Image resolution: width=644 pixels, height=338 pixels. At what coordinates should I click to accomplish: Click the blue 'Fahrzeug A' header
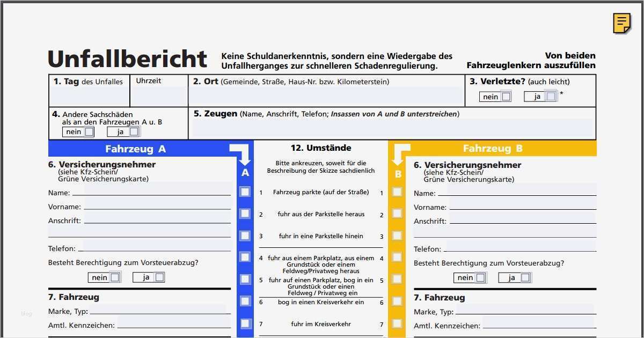tap(135, 149)
